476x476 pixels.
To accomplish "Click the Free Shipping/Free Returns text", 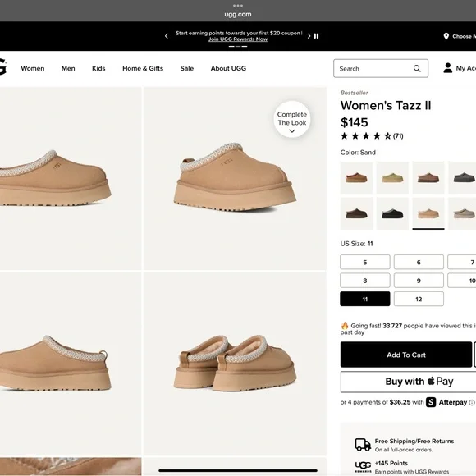I will coord(414,441).
